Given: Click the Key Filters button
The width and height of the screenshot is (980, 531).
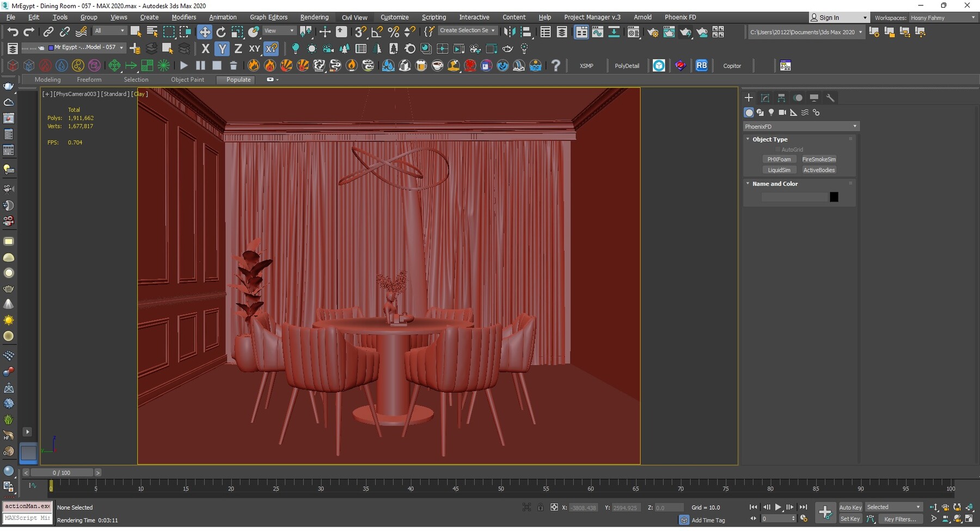Looking at the screenshot, I should 901,519.
